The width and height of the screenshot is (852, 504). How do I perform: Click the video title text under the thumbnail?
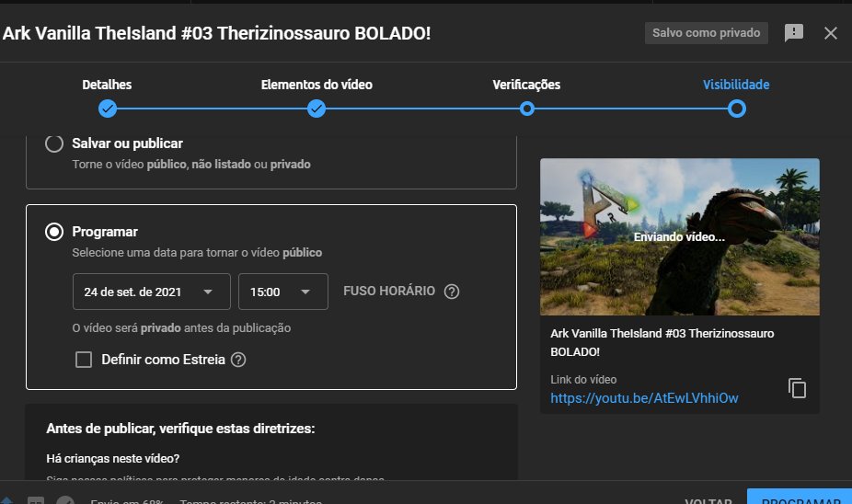(x=662, y=342)
